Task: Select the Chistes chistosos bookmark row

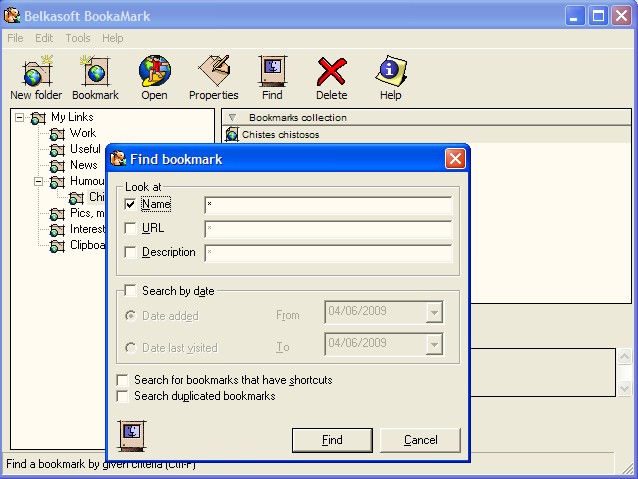Action: [x=426, y=134]
